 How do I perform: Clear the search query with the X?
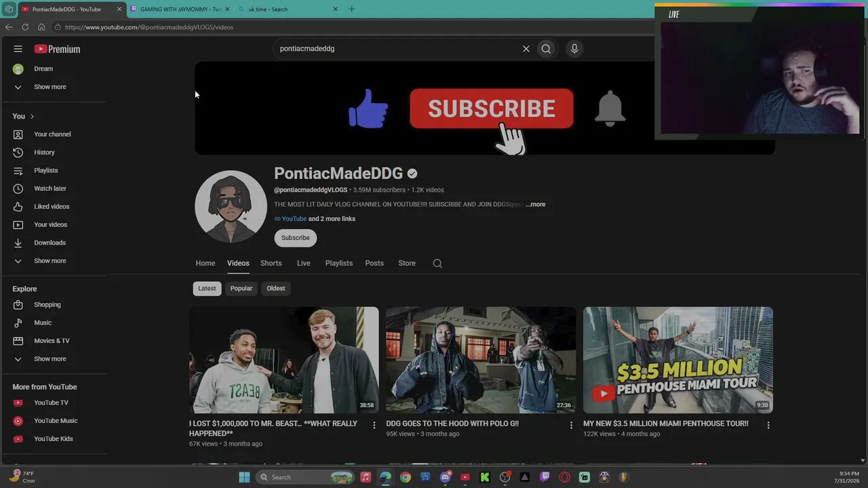(526, 49)
